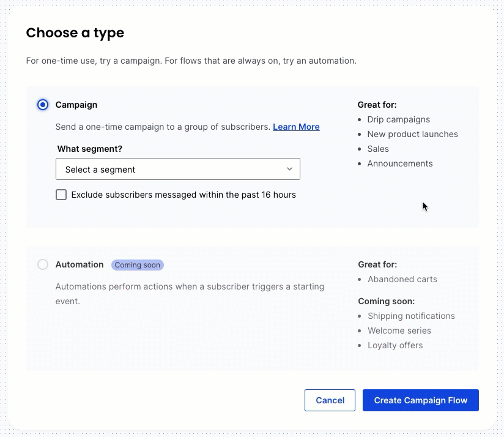504x437 pixels.
Task: Click the Drip campaigns list item
Action: coord(398,119)
